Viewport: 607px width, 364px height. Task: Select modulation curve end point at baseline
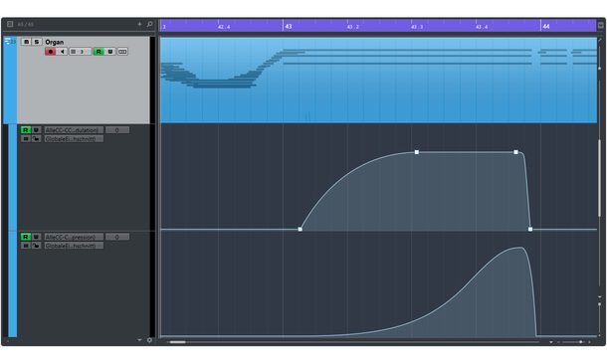pos(530,229)
